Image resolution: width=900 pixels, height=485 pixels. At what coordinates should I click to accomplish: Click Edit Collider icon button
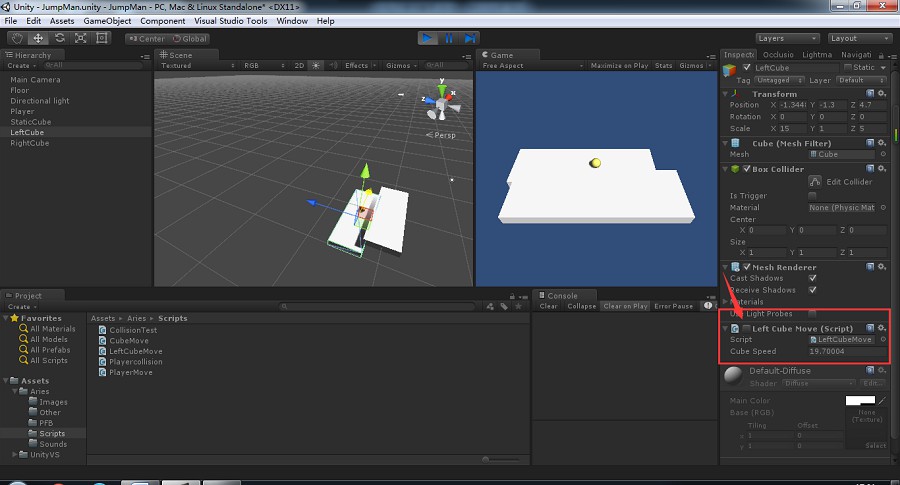815,181
